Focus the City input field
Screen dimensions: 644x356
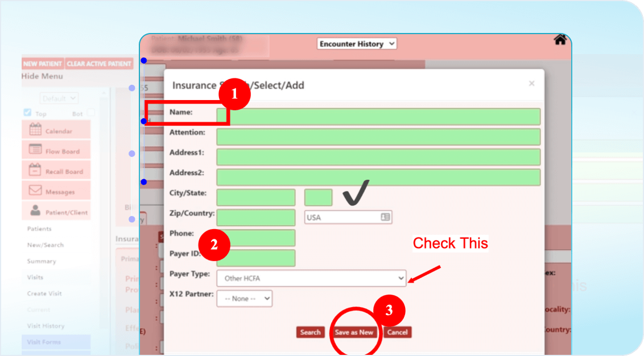pos(256,197)
